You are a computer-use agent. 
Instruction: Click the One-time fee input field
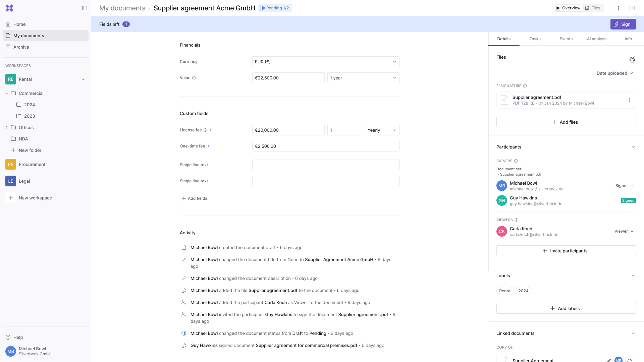tap(325, 146)
